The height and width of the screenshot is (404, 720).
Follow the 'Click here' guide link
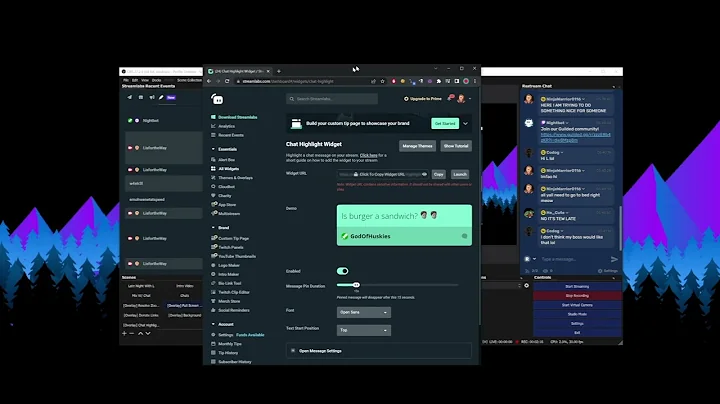[x=369, y=156]
